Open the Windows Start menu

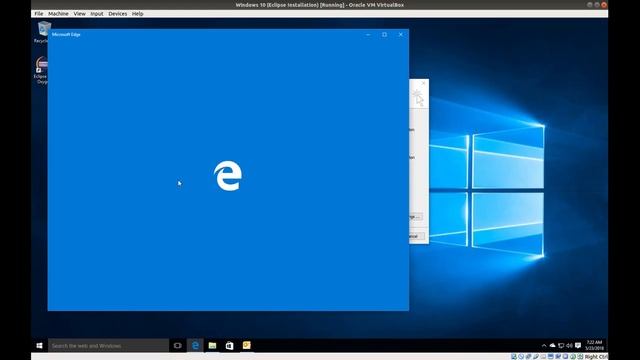point(39,345)
